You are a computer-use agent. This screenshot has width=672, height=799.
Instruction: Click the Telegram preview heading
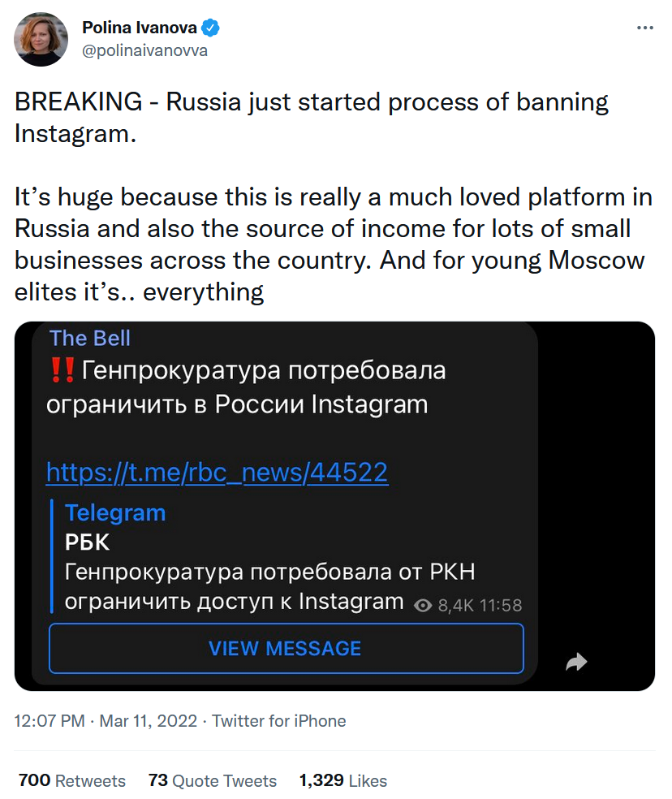(x=114, y=513)
